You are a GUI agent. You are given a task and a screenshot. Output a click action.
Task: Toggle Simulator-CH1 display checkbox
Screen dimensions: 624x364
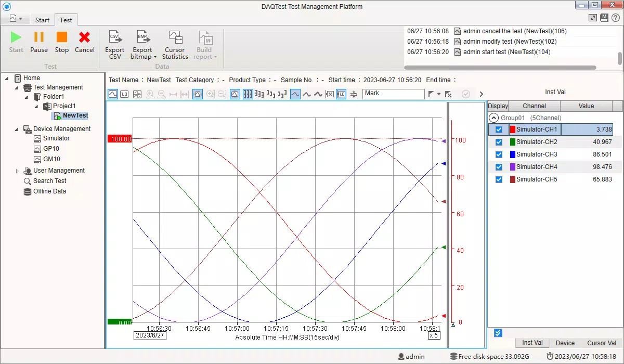pyautogui.click(x=499, y=129)
